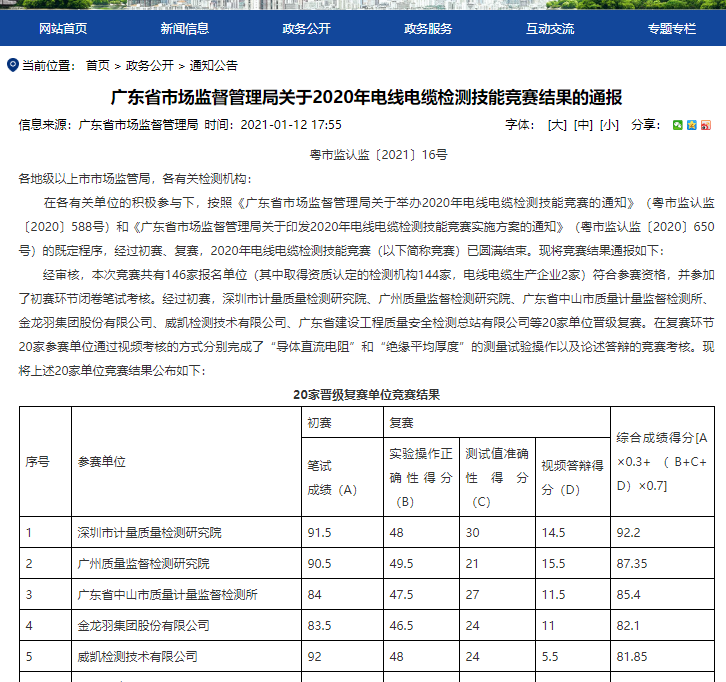Screen dimensions: 726x682
Task: Share the article via WeChat icon
Action: [x=678, y=125]
